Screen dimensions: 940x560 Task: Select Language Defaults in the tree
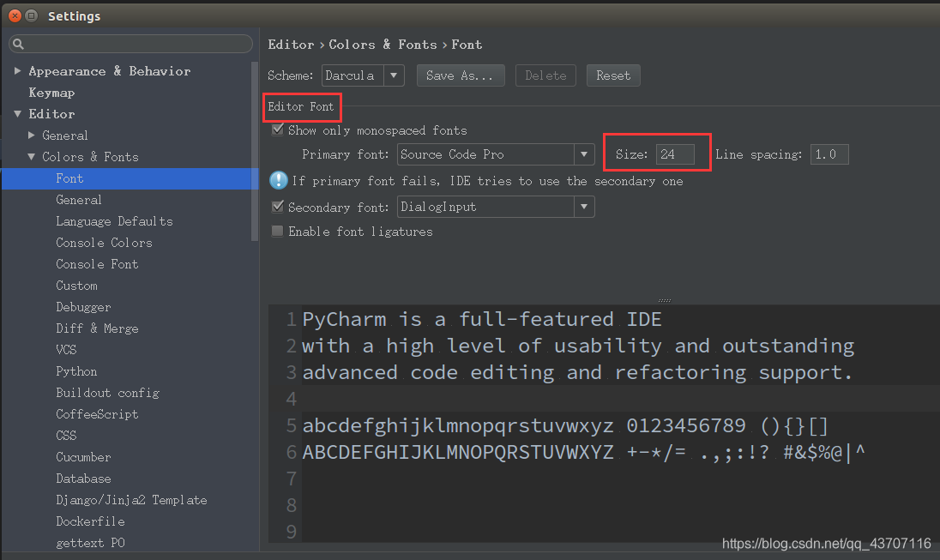tap(114, 221)
